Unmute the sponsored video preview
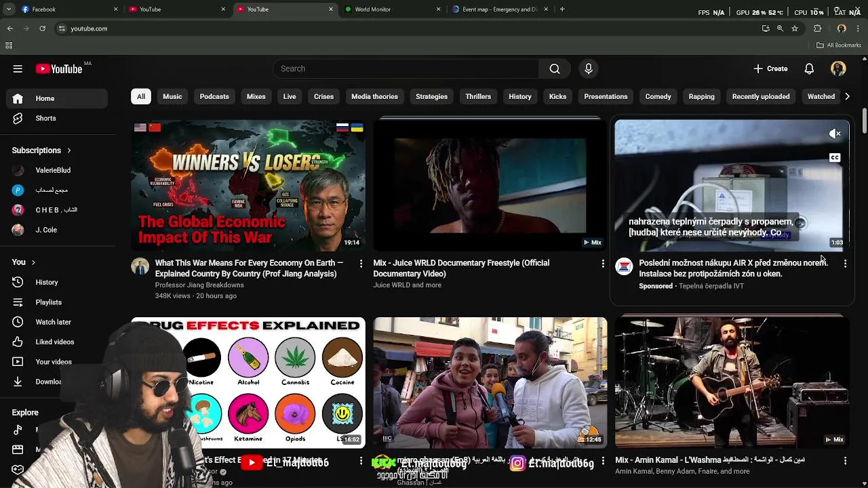Image resolution: width=868 pixels, height=488 pixels. click(x=835, y=134)
